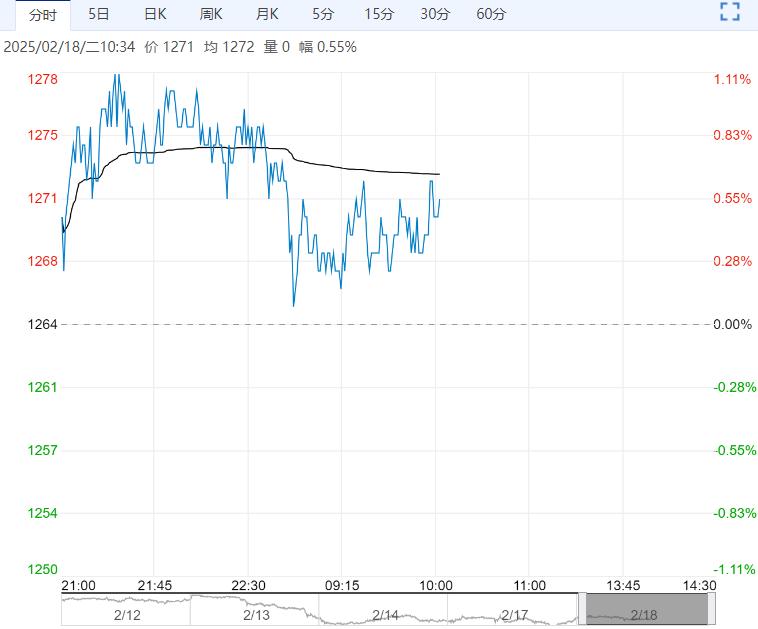
Task: Open the 周K weekly candlestick tab
Action: tap(211, 14)
